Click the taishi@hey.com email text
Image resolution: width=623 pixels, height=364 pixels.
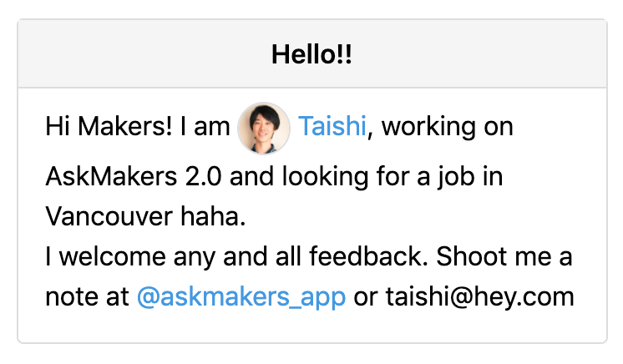click(x=480, y=296)
